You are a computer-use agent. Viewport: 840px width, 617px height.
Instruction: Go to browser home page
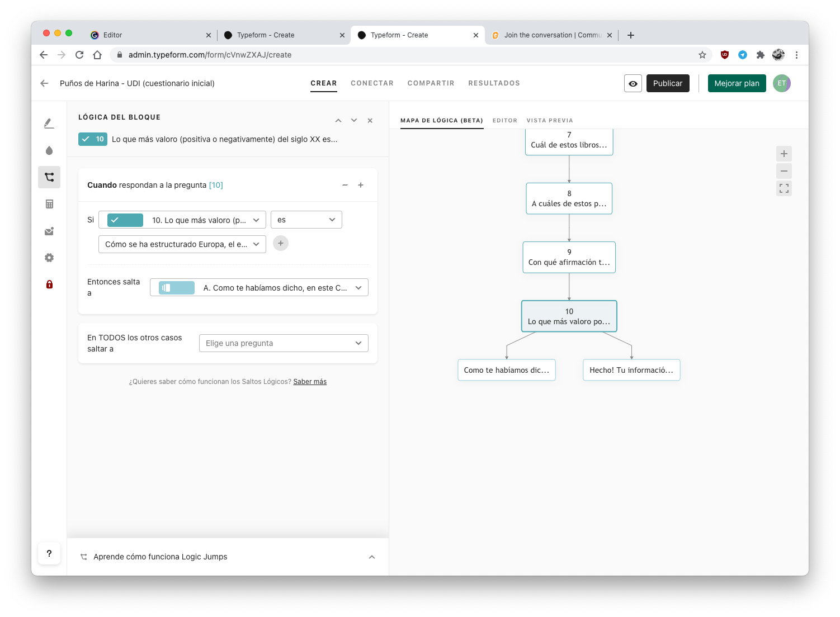97,55
